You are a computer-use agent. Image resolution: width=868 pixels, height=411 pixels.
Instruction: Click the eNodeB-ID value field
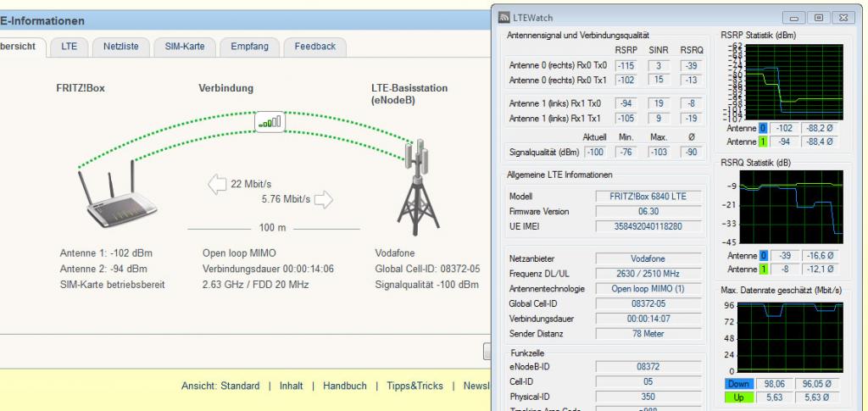pyautogui.click(x=648, y=367)
